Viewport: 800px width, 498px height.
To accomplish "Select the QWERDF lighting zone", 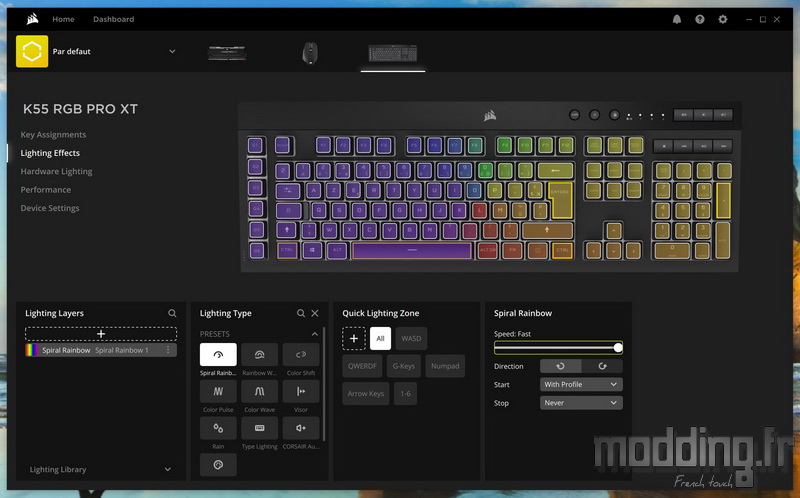I will 362,366.
